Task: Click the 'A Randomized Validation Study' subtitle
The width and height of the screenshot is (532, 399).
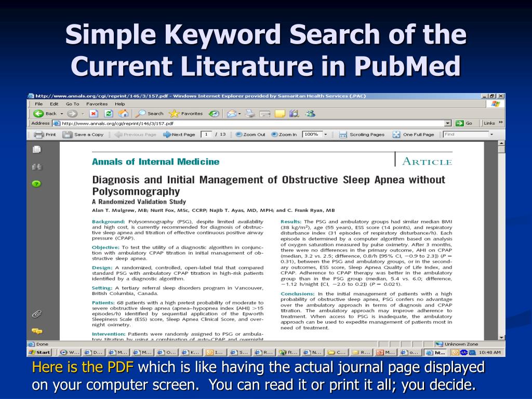Action: 139,202
